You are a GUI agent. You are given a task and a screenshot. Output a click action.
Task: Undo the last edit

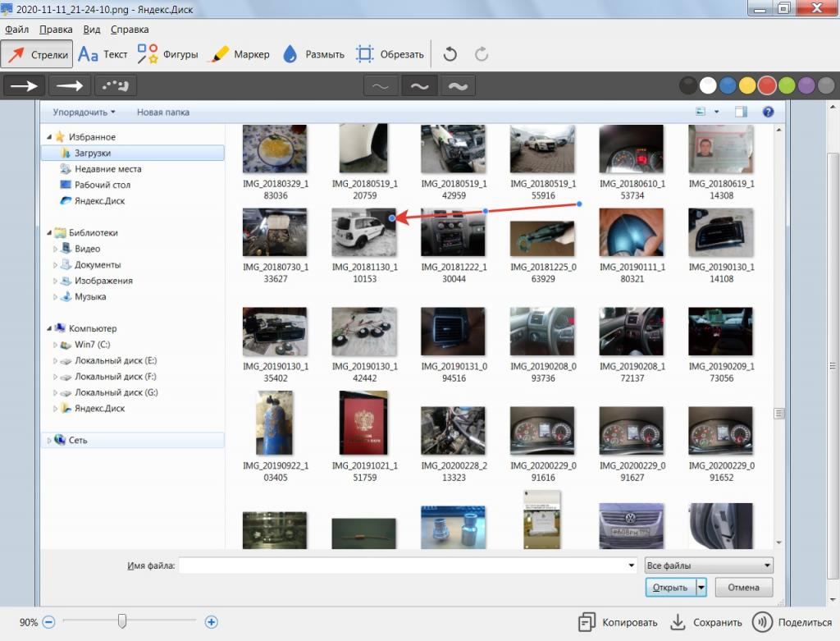[x=450, y=54]
